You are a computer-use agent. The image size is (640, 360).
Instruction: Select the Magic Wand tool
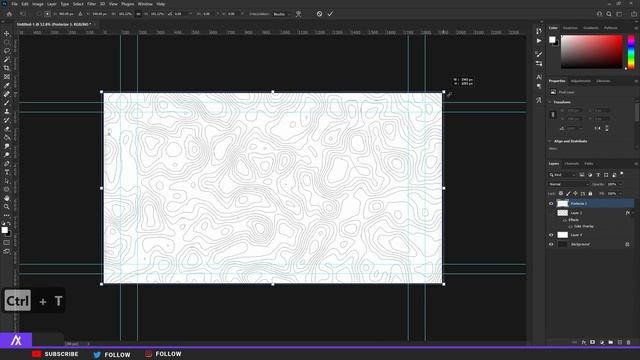pyautogui.click(x=7, y=59)
